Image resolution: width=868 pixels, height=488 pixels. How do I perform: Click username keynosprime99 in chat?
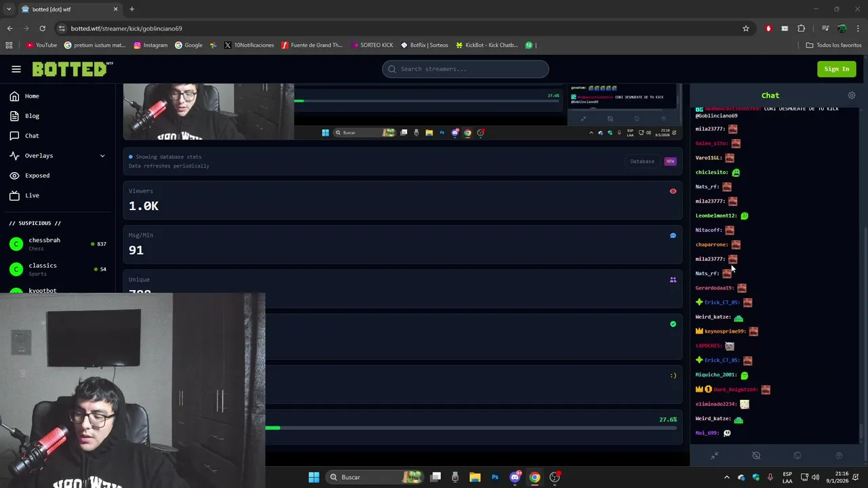(x=725, y=331)
